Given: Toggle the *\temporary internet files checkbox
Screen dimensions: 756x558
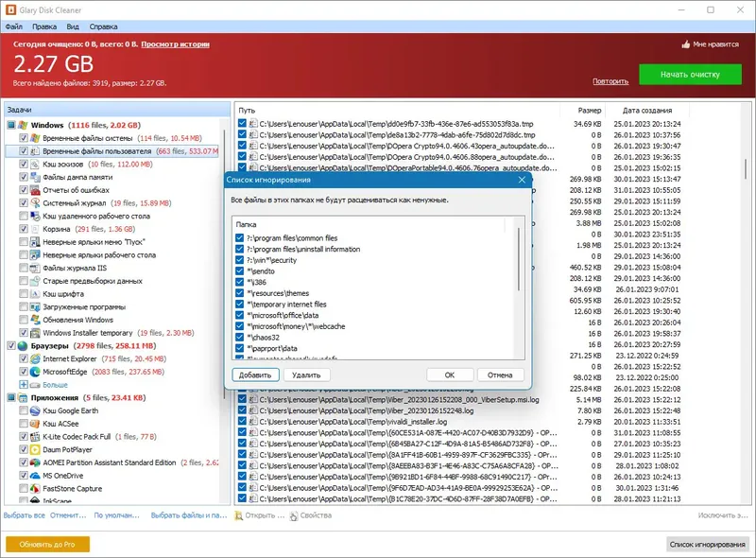Looking at the screenshot, I should [240, 305].
